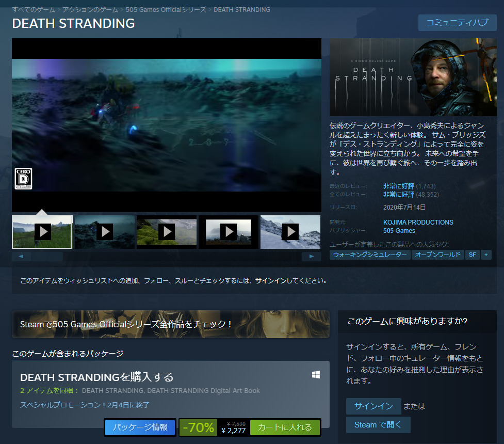Viewport: 504px width, 444px height.
Task: Click the left arrow of the media strip
Action: (x=21, y=256)
